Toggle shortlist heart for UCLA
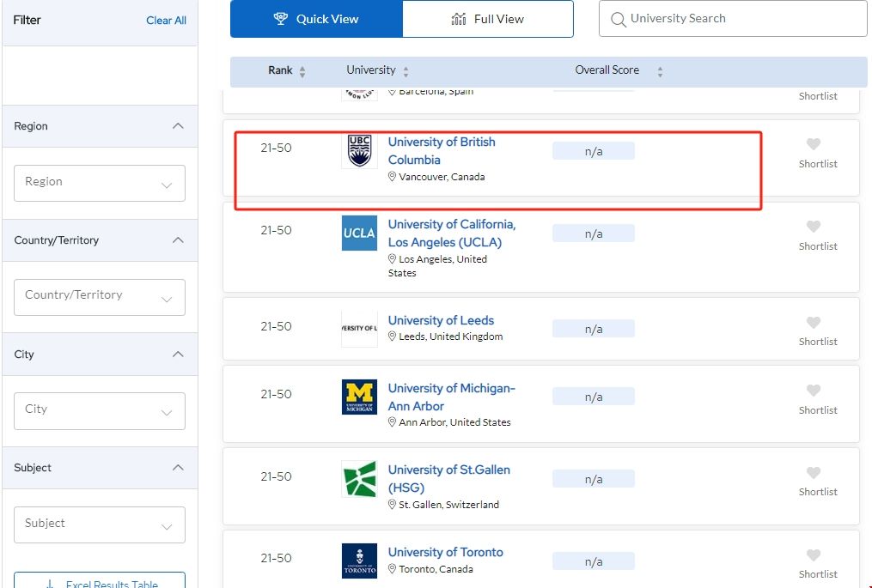Viewport: 872px width, 588px height. pos(814,227)
